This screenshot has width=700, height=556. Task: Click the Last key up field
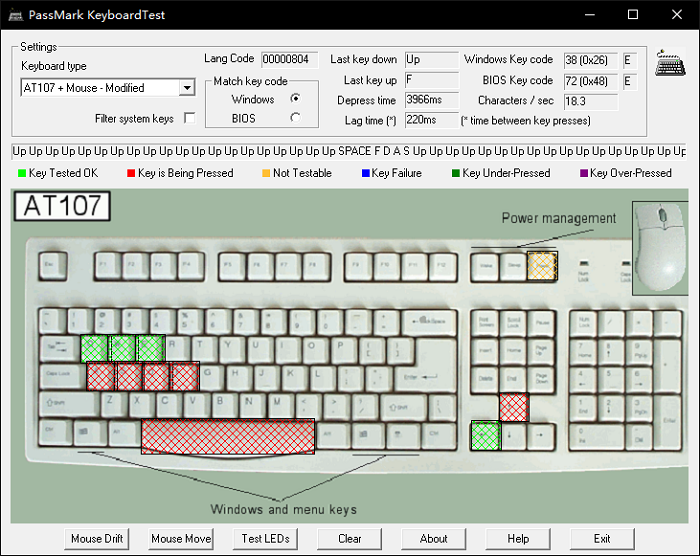[432, 80]
